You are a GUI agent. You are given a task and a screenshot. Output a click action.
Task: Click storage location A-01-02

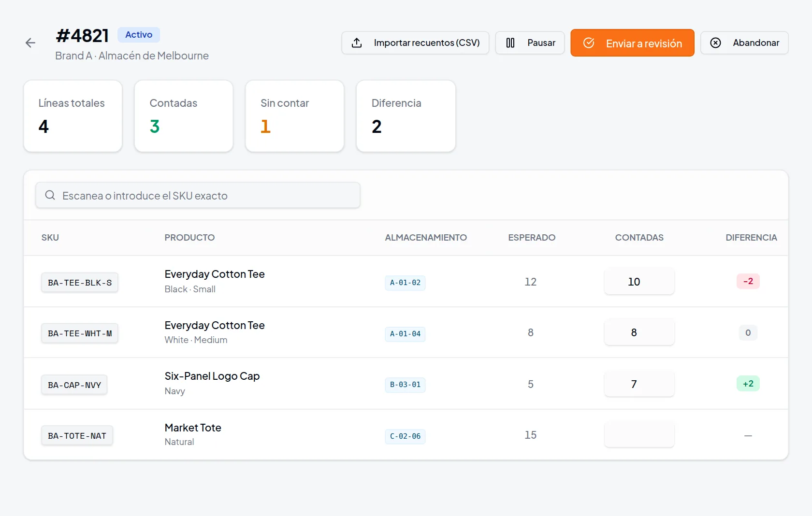pyautogui.click(x=405, y=283)
